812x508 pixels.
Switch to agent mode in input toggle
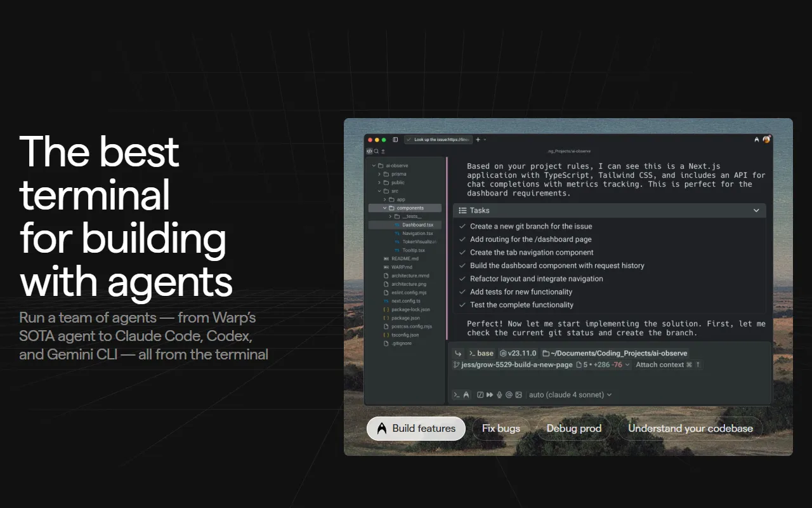(x=466, y=395)
